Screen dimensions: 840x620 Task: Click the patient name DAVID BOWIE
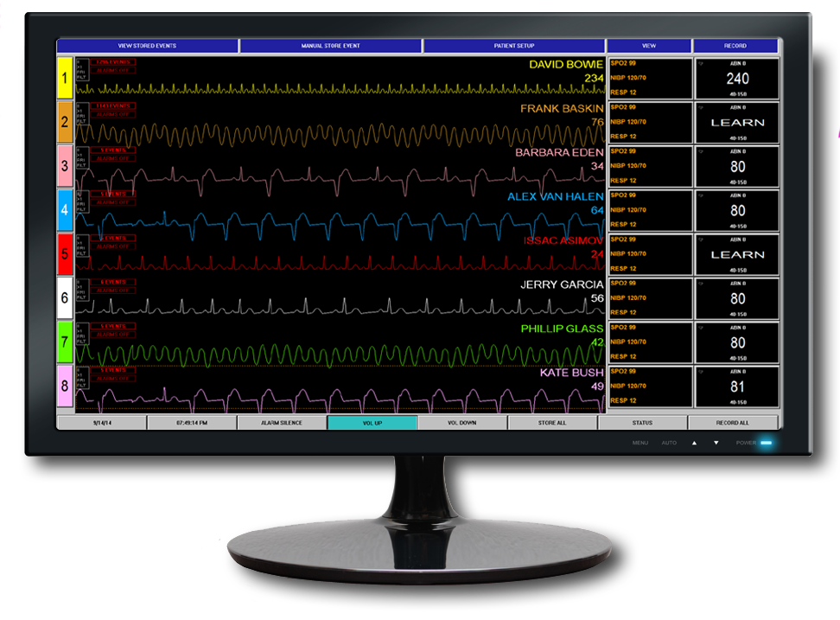[x=566, y=64]
